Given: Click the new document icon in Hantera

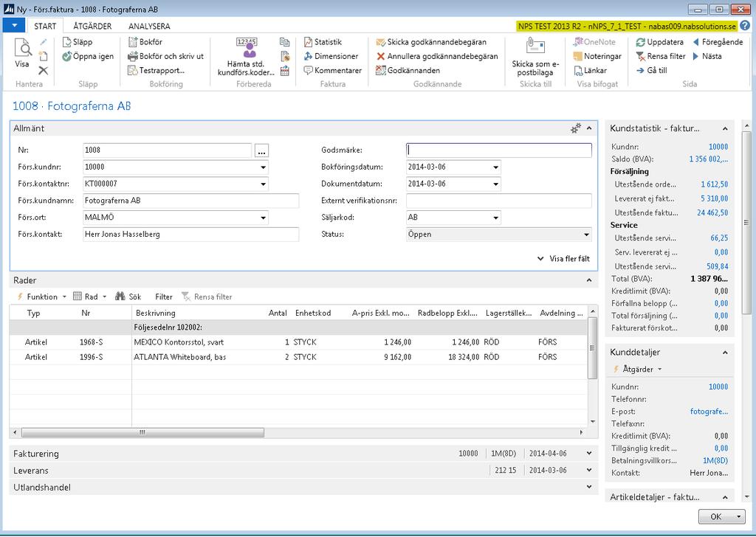Looking at the screenshot, I should (x=44, y=56).
